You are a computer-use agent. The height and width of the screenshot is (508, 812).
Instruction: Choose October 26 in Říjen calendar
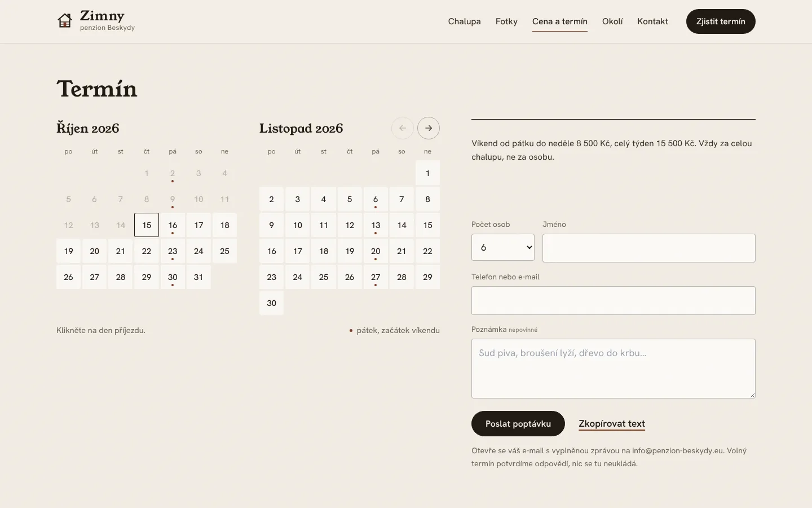[68, 277]
